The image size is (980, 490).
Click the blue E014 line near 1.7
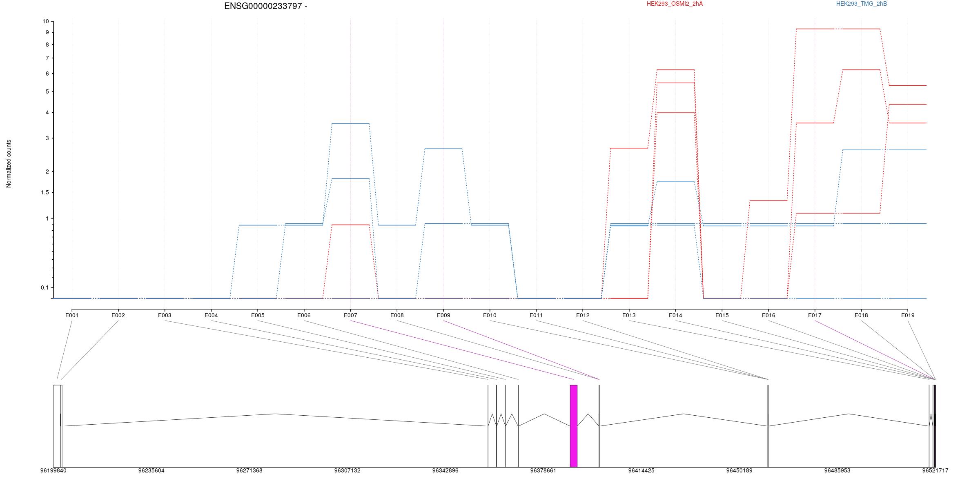[x=675, y=182]
